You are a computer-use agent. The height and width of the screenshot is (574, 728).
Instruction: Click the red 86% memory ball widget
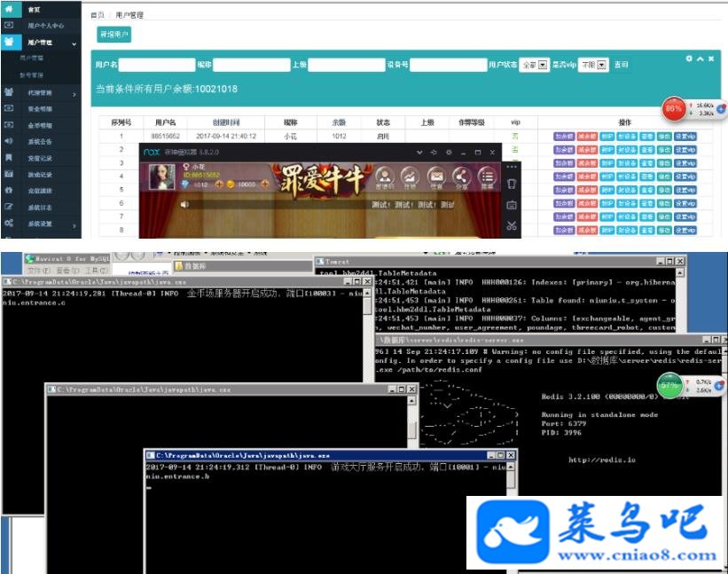coord(674,108)
